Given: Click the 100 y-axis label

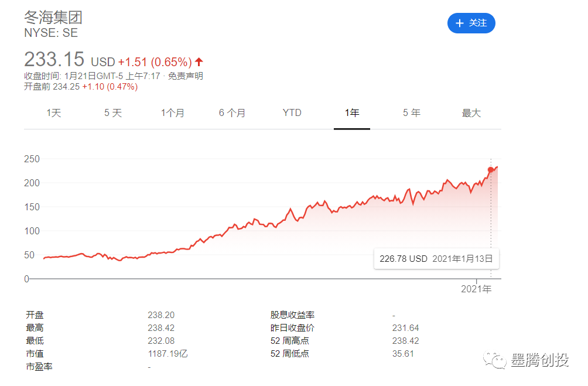Looking at the screenshot, I should pyautogui.click(x=32, y=231).
